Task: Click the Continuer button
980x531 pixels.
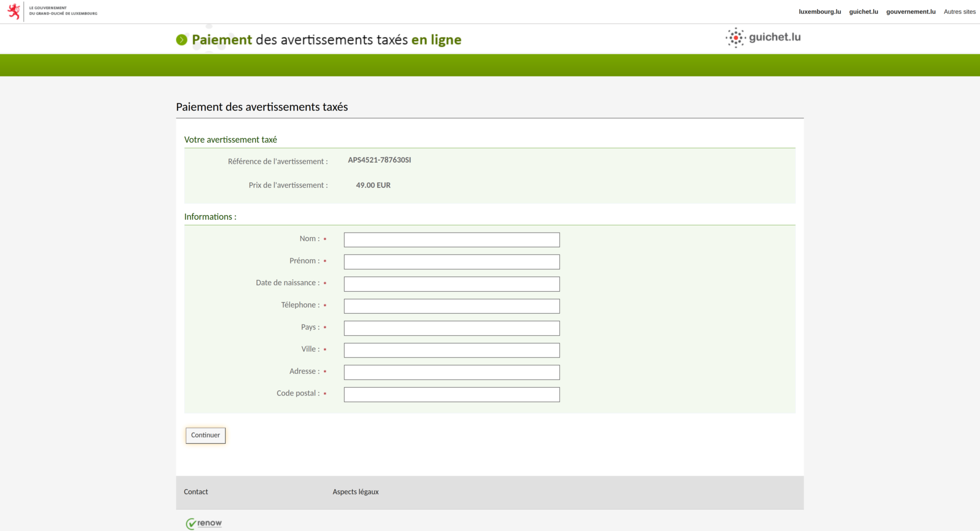Action: point(206,435)
